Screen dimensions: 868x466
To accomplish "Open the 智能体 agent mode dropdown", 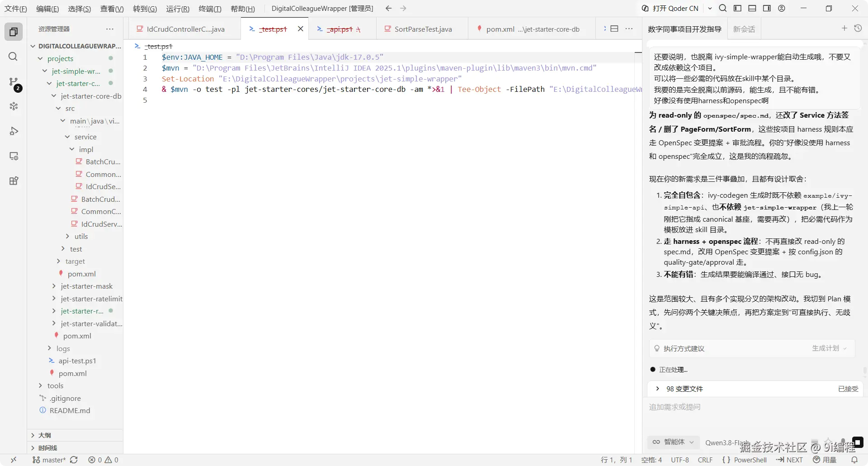I will pos(673,442).
